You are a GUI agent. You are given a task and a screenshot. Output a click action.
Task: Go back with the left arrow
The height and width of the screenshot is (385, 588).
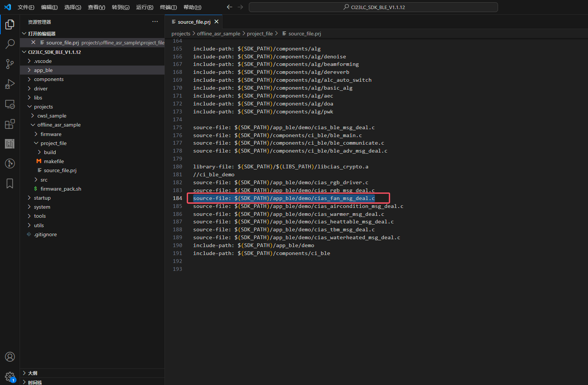tap(229, 7)
